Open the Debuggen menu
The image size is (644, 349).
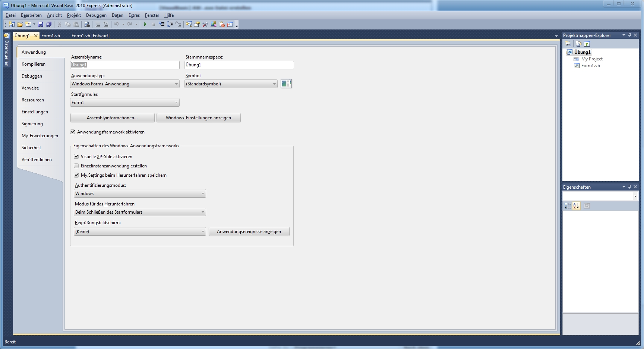[x=96, y=15]
